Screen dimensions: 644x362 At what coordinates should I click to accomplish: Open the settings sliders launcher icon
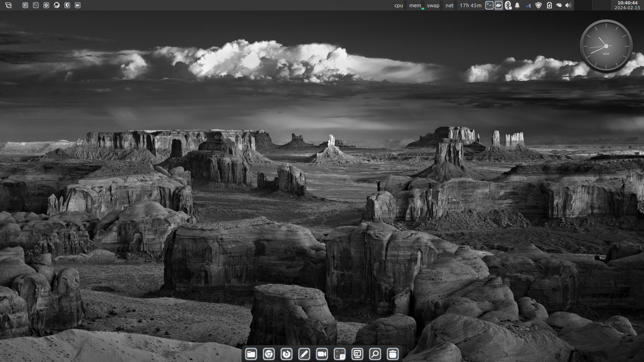(46, 5)
